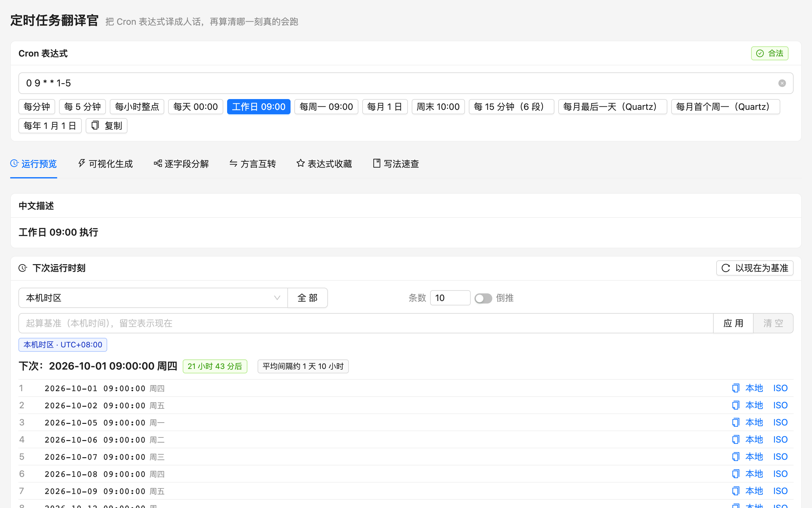Click the 起算基准 base time input
The image size is (812, 508).
tap(366, 323)
